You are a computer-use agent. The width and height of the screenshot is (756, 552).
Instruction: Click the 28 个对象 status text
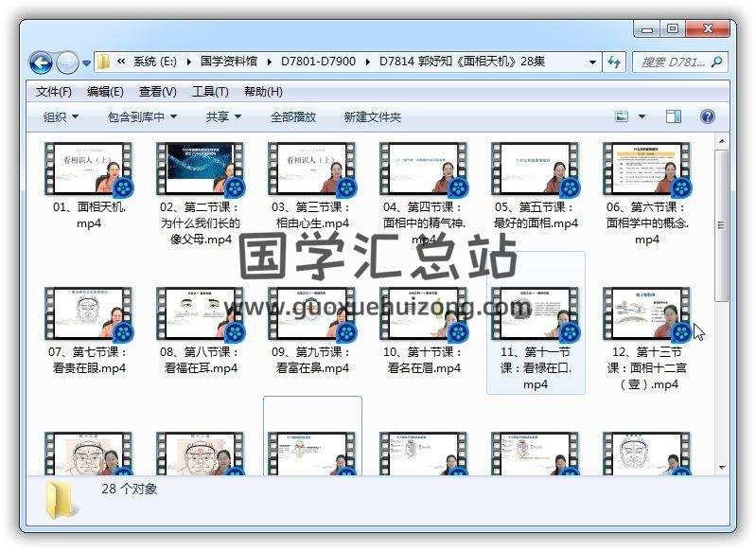130,489
